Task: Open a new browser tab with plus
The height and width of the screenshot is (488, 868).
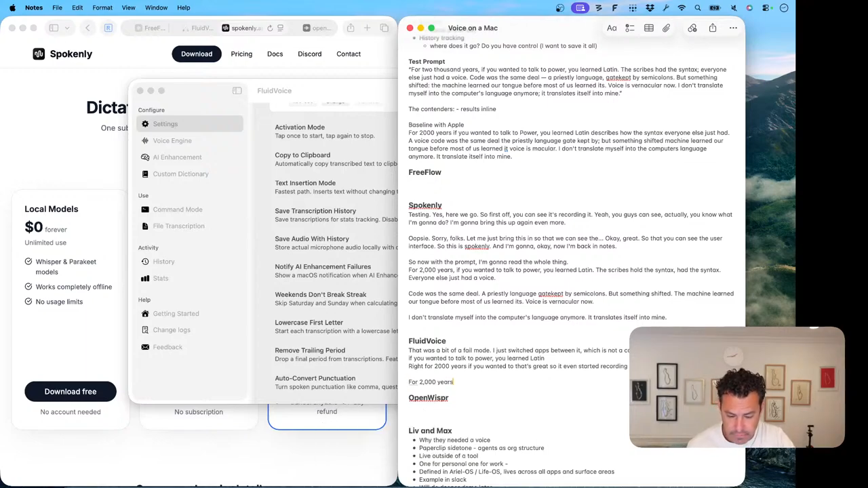Action: 367,28
